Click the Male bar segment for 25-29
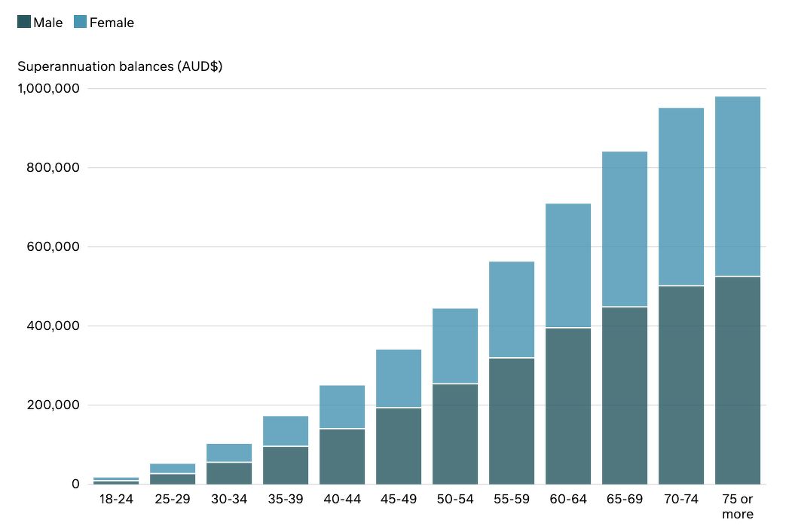The width and height of the screenshot is (792, 532). 173,479
